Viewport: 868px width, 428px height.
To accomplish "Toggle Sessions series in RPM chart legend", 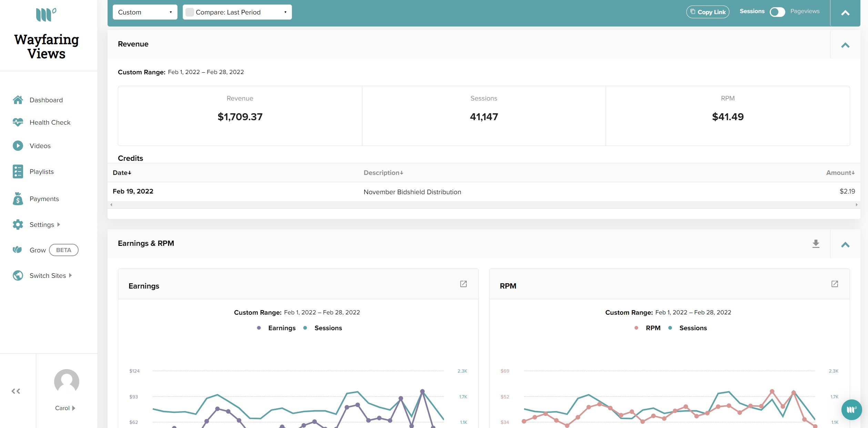I will coord(687,328).
